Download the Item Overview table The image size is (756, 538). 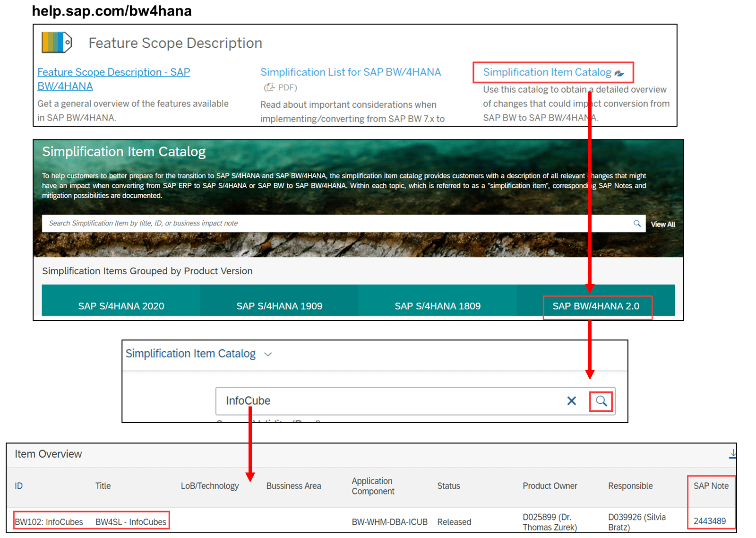click(x=732, y=453)
